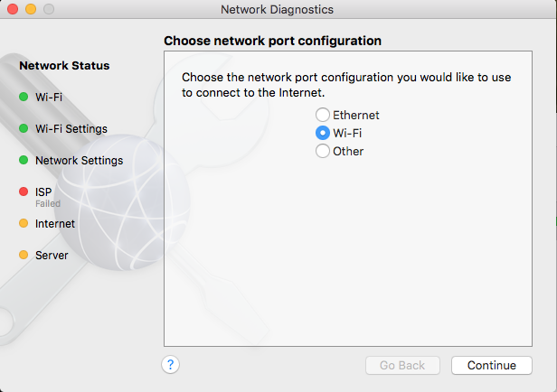Click the green Wi-Fi status indicator

coord(24,97)
